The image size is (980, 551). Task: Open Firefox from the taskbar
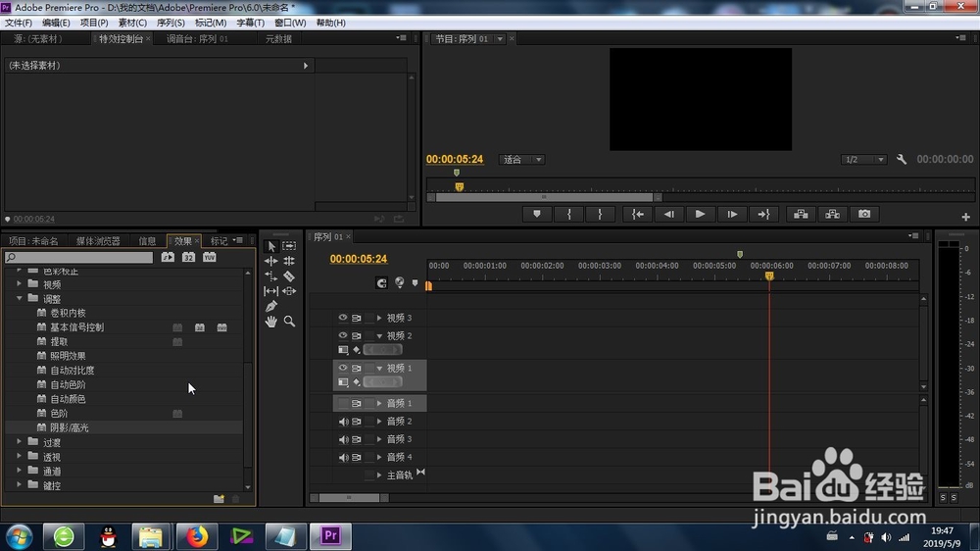[196, 536]
